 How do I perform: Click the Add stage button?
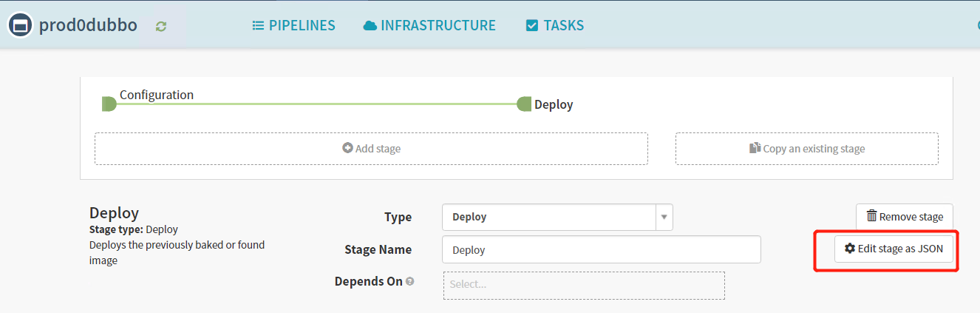pos(371,149)
